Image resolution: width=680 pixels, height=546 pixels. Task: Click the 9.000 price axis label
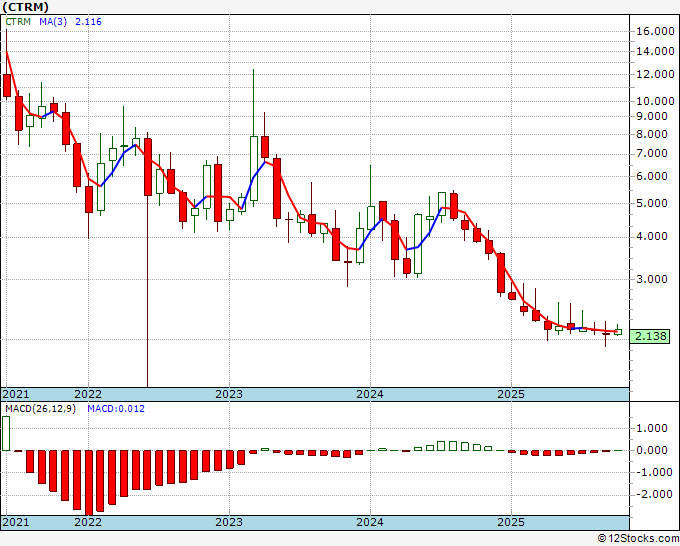pyautogui.click(x=651, y=116)
